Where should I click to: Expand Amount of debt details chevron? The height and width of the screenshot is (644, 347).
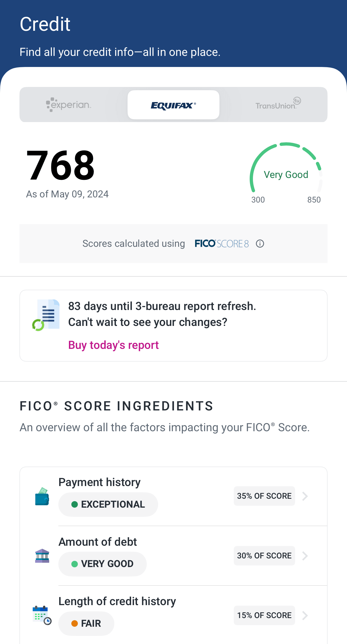305,556
